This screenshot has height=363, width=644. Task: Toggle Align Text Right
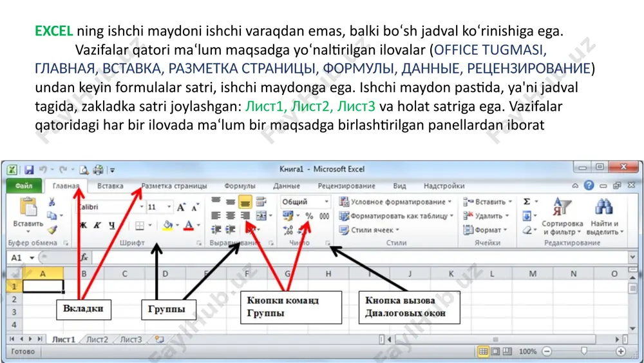click(245, 215)
